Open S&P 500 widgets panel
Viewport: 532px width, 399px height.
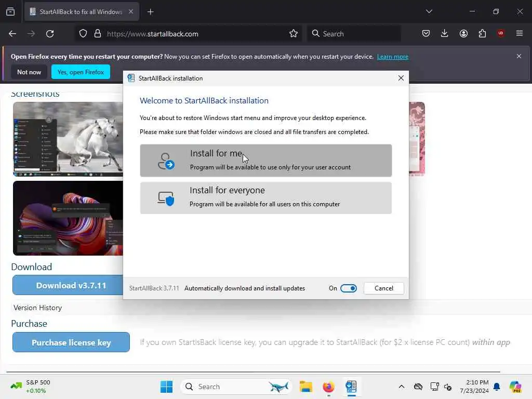click(x=31, y=387)
